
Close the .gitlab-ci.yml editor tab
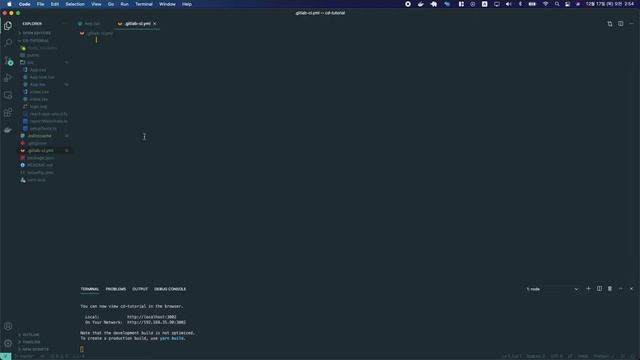click(155, 24)
